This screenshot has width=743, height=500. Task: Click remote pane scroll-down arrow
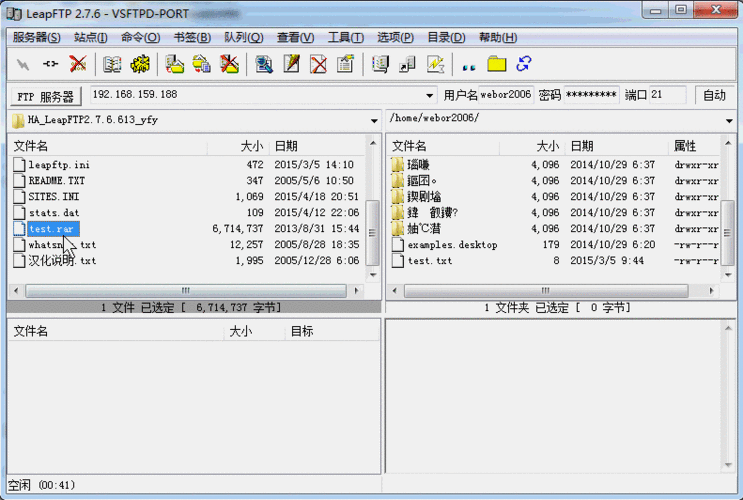728,274
